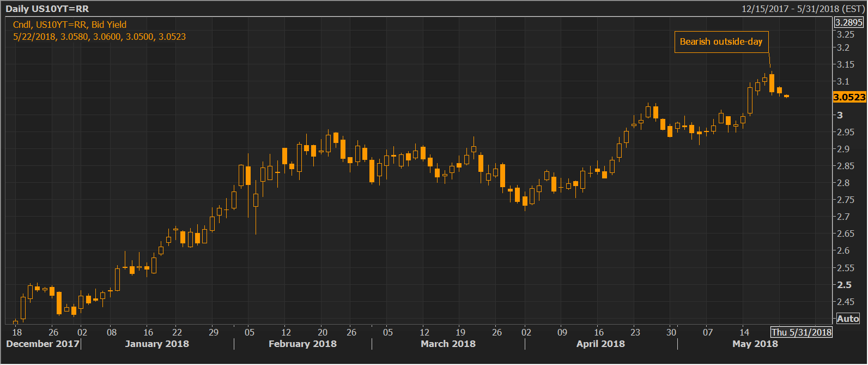Click the bold 3 level on yield axis
The height and width of the screenshot is (365, 868).
[x=840, y=115]
